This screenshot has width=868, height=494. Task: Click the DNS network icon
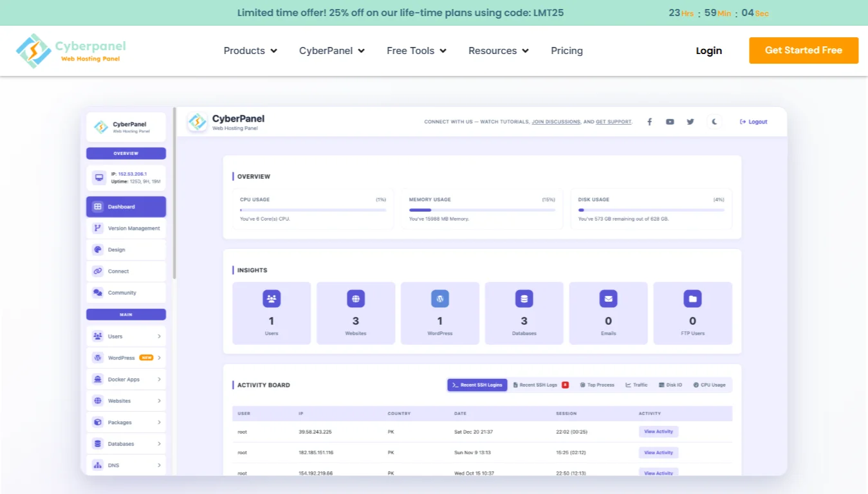coord(98,465)
